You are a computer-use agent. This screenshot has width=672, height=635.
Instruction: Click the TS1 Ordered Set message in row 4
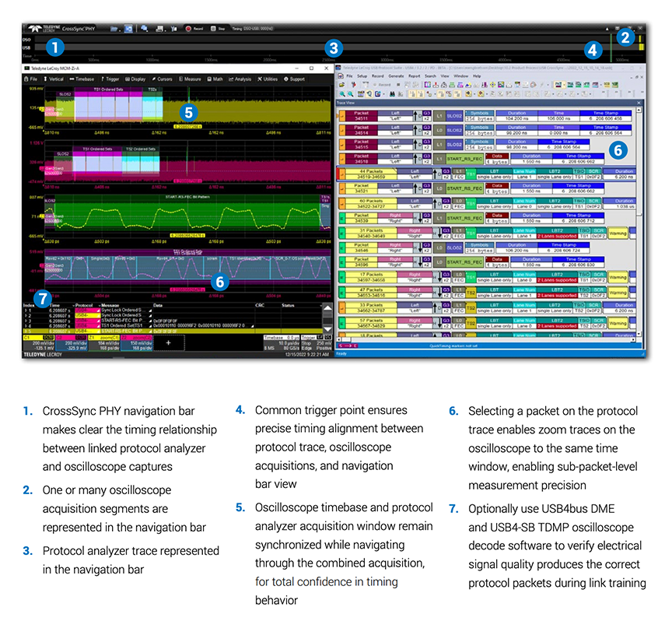point(124,326)
